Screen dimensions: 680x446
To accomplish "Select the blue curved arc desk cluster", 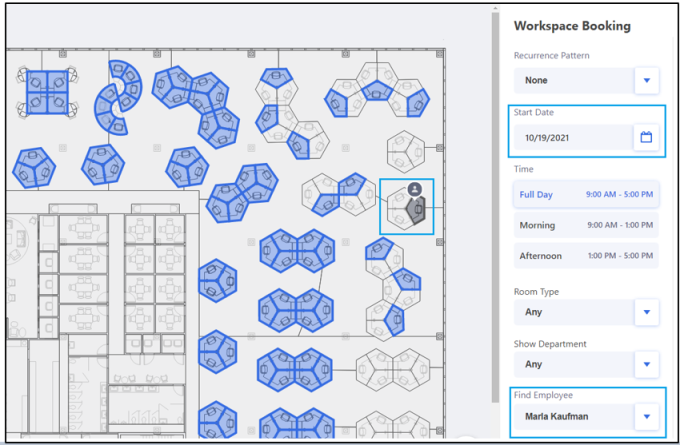I will (x=118, y=97).
